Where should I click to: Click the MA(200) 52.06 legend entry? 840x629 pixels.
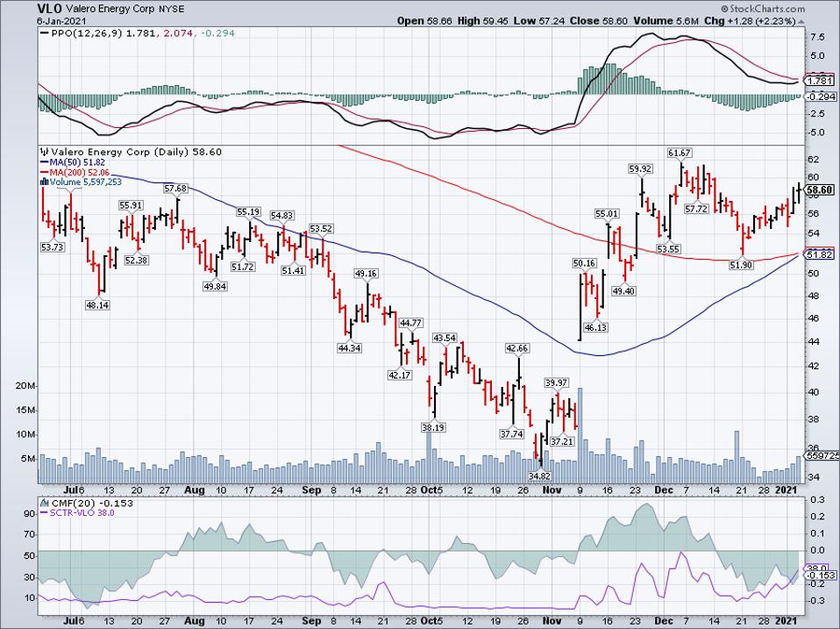click(x=80, y=173)
